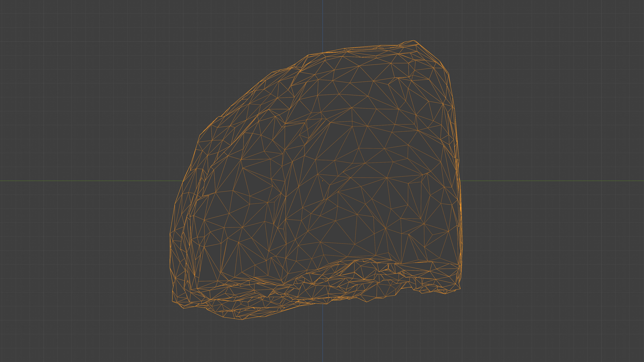Click the mesh's orange origin point dot

click(323, 181)
